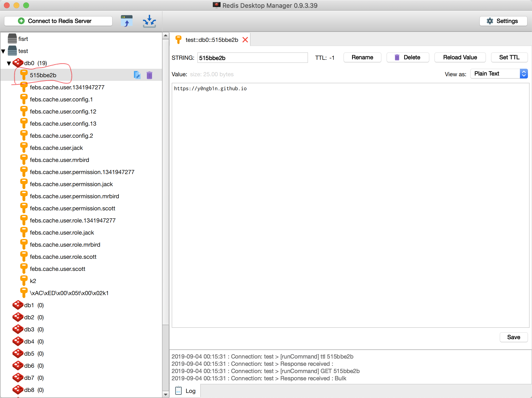Click copy key name icon on 515bbe2b row
The image size is (532, 398).
[137, 75]
